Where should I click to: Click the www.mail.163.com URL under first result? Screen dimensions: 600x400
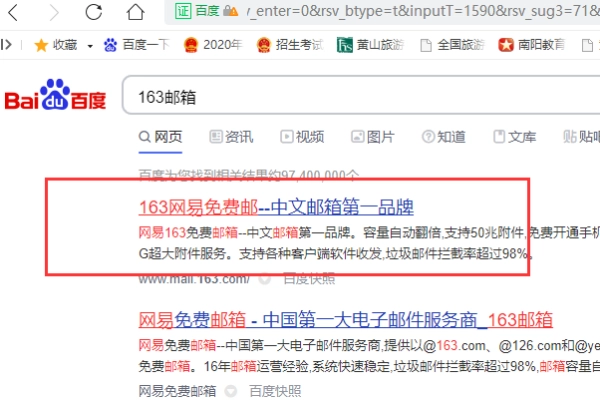click(x=194, y=279)
